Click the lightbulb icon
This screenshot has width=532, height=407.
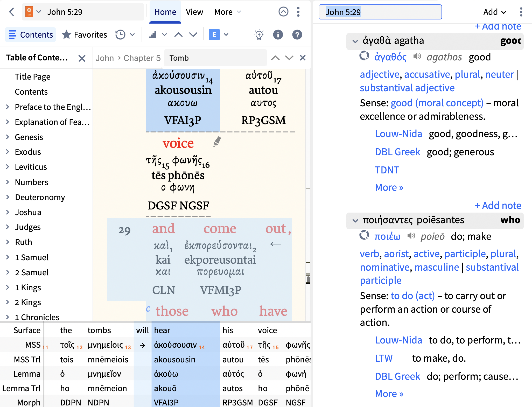[x=259, y=35]
